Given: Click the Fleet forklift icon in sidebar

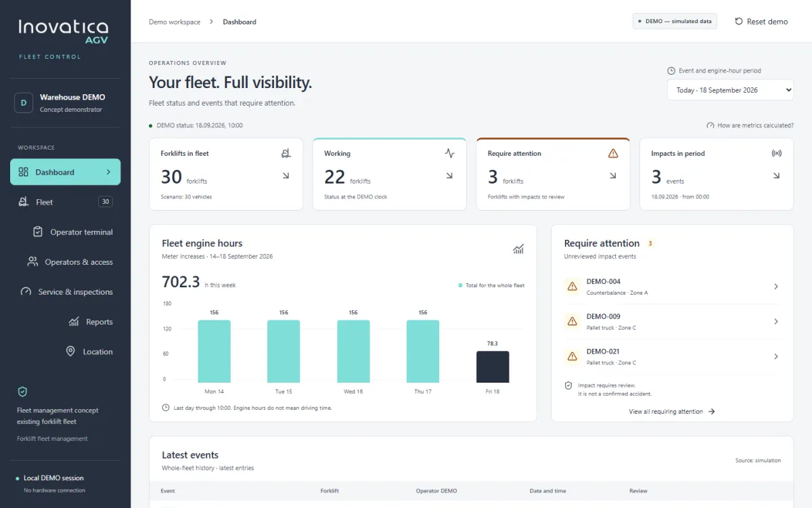Looking at the screenshot, I should [23, 202].
